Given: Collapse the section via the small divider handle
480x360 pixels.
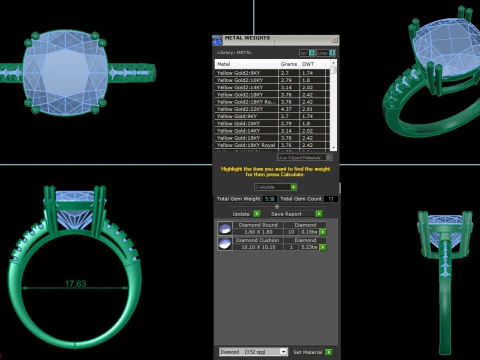Looking at the screenshot, I should pyautogui.click(x=277, y=207).
